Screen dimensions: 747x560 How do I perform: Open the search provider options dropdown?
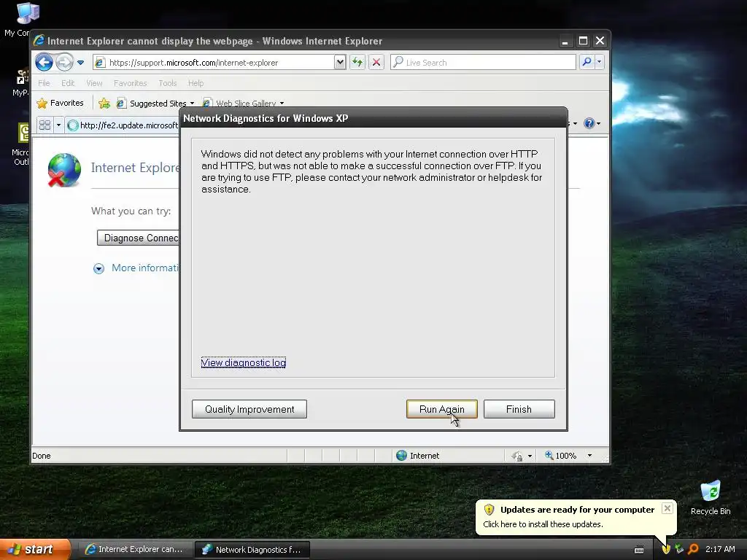pos(600,62)
